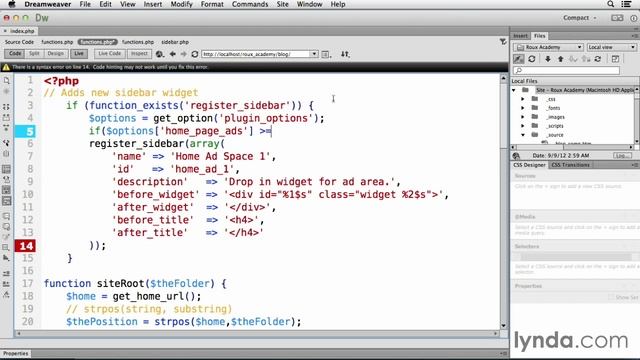640x360 pixels.
Task: Select the highlighted functions.php* related file
Action: tap(97, 42)
